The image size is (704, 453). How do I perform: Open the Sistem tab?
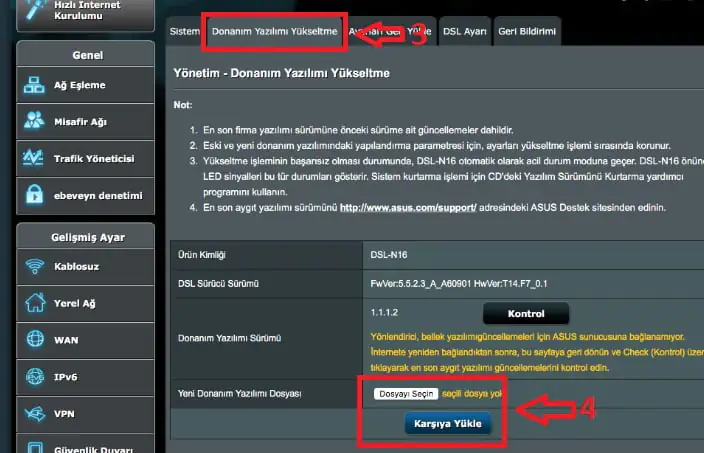coord(185,31)
